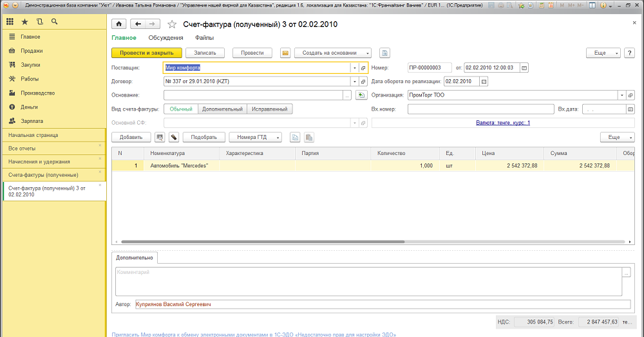Screen dimensions: 644x337
Task: Add the document to favorites star
Action: pos(171,24)
